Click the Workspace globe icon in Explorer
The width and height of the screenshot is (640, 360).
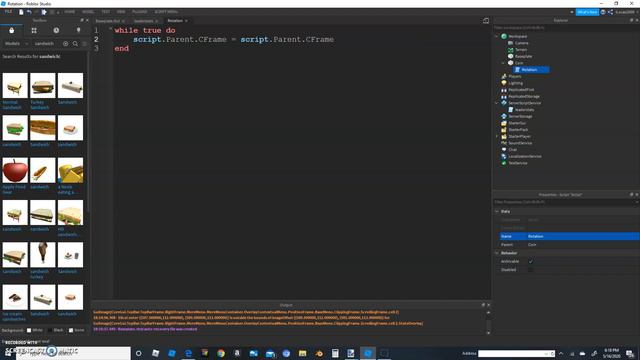504,36
